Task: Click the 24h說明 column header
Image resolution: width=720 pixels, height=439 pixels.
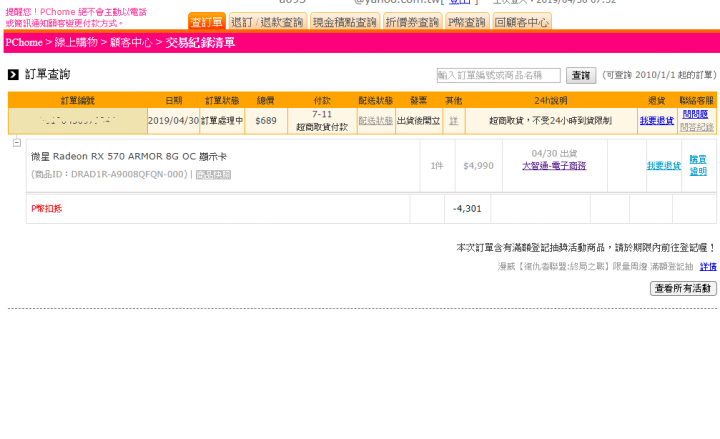Action: click(x=551, y=100)
